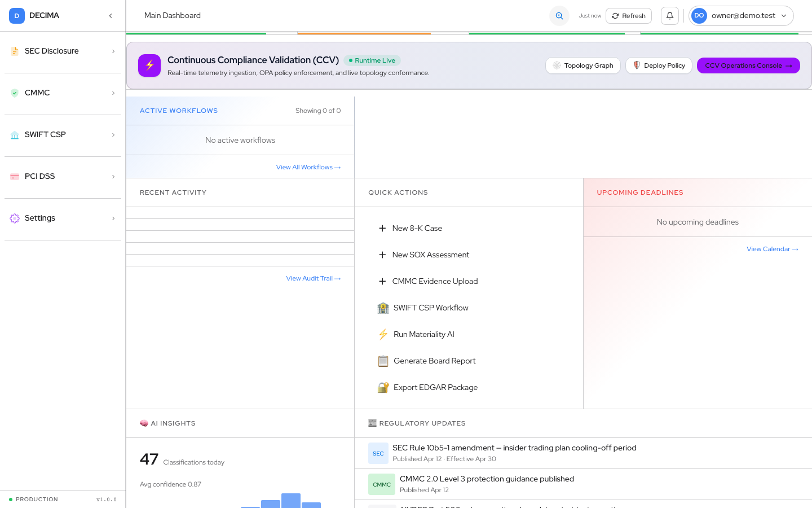
Task: Open the CMMC sidebar section
Action: 63,93
